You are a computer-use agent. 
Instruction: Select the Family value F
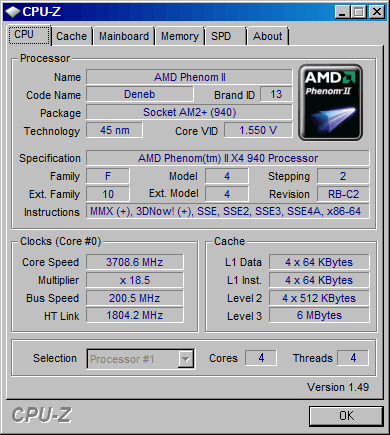(x=108, y=176)
